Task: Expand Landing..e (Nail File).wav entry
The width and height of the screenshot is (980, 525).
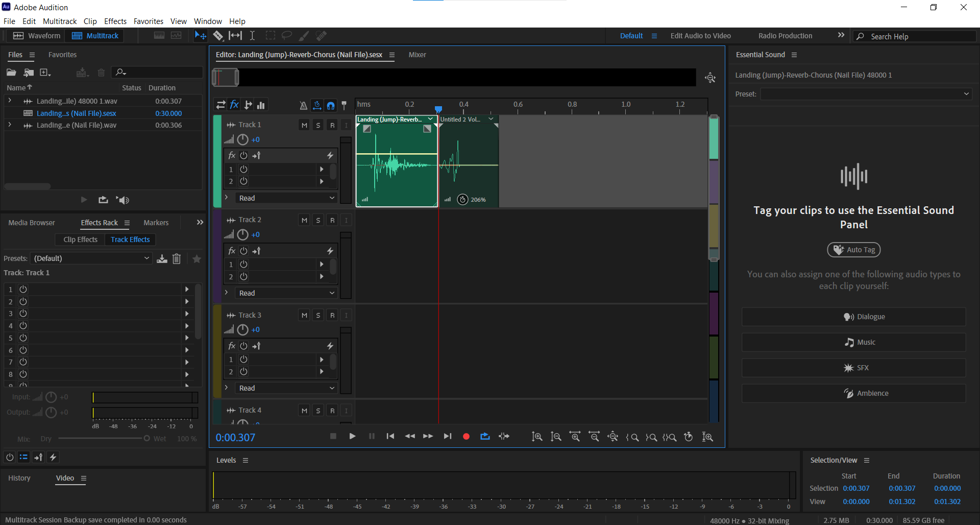Action: [10, 125]
